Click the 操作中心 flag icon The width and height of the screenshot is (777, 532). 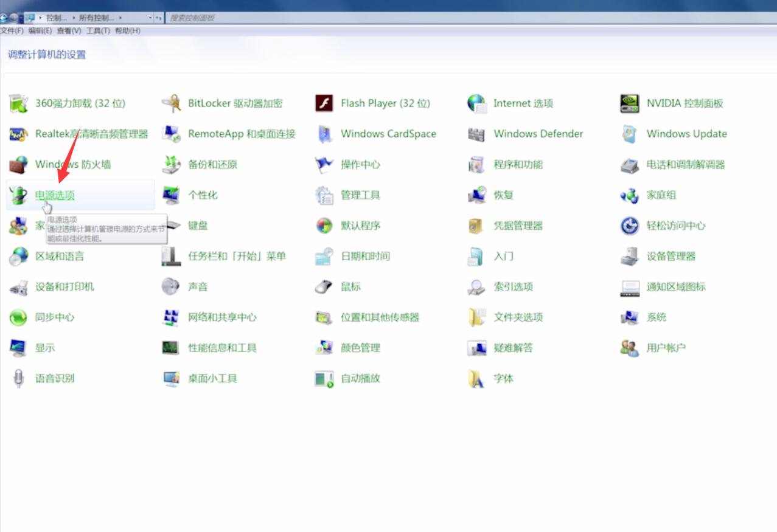pos(324,164)
